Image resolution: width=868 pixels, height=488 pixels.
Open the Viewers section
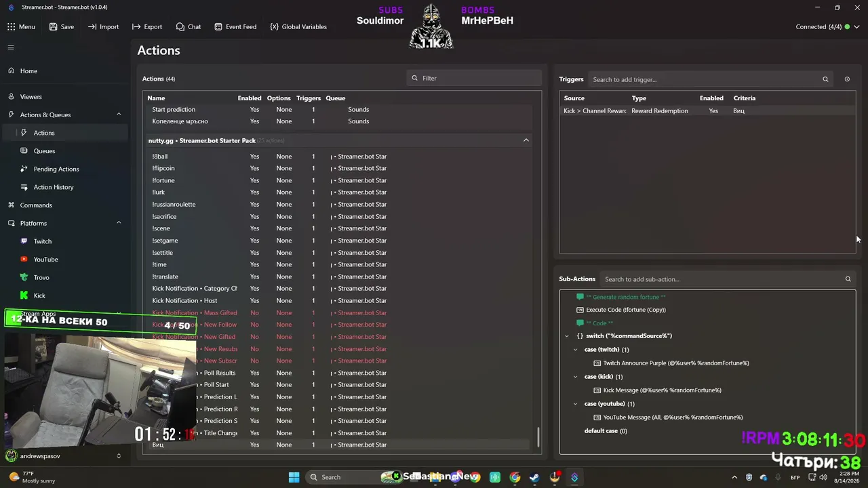coord(64,97)
